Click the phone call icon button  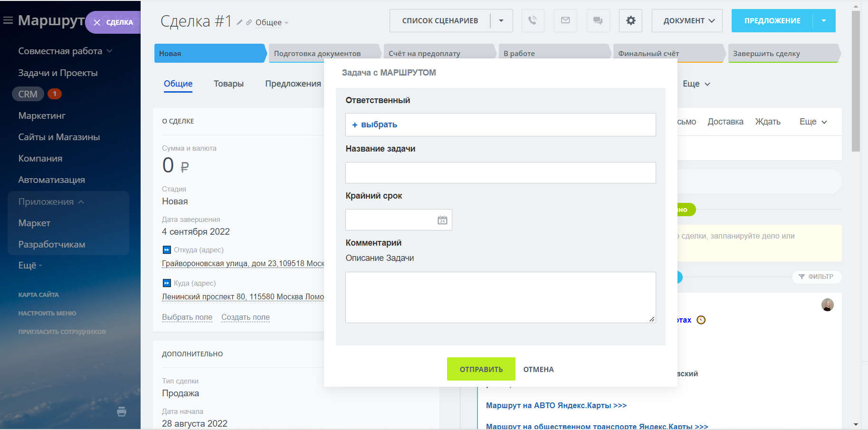[x=533, y=20]
